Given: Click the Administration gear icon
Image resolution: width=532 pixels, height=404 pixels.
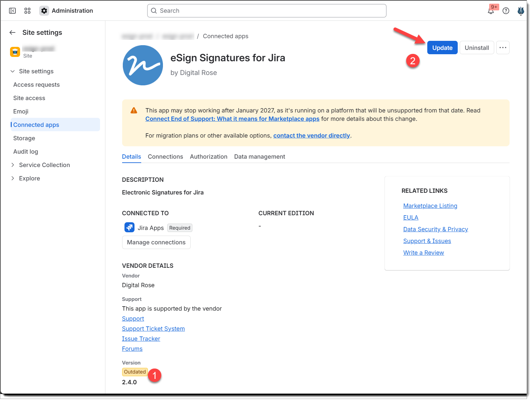Looking at the screenshot, I should tap(44, 11).
